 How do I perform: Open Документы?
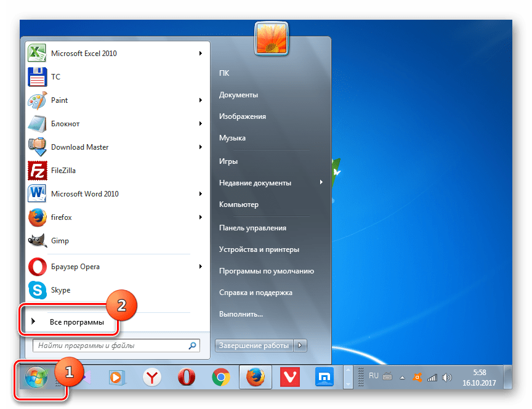pos(238,95)
